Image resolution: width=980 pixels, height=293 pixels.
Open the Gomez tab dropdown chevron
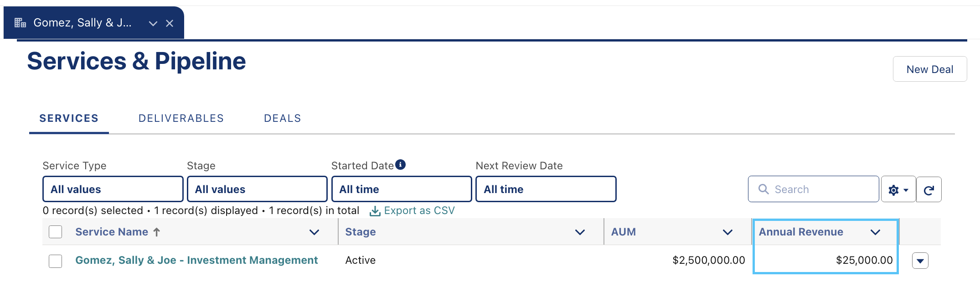coord(153,23)
